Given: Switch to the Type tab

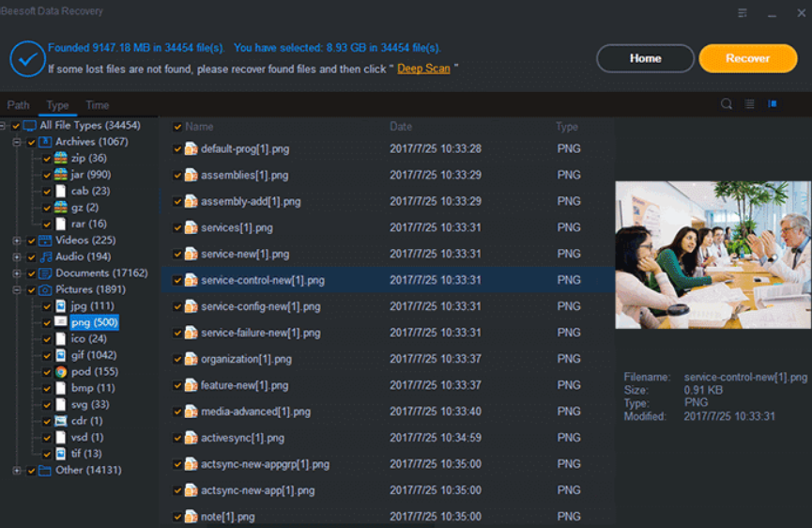Looking at the screenshot, I should point(57,105).
